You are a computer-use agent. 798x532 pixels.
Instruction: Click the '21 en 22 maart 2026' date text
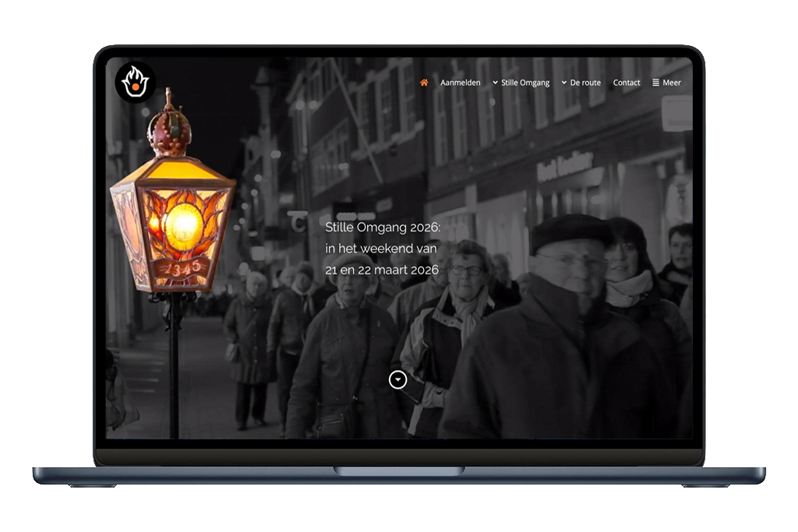click(382, 270)
